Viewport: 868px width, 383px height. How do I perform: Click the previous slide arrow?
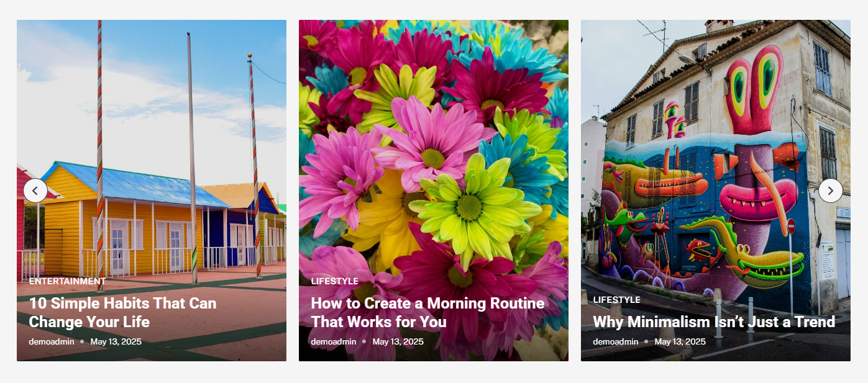pyautogui.click(x=35, y=191)
